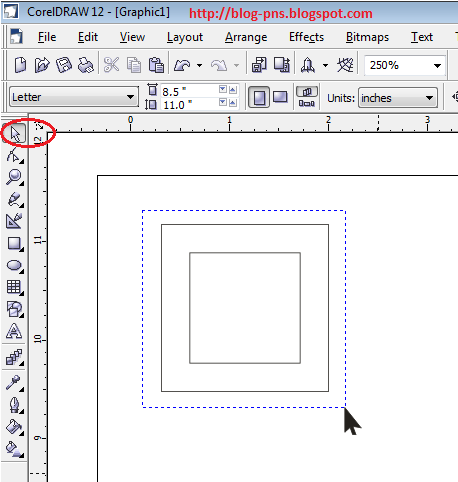
Task: Click the Undo arrow button
Action: [x=182, y=65]
